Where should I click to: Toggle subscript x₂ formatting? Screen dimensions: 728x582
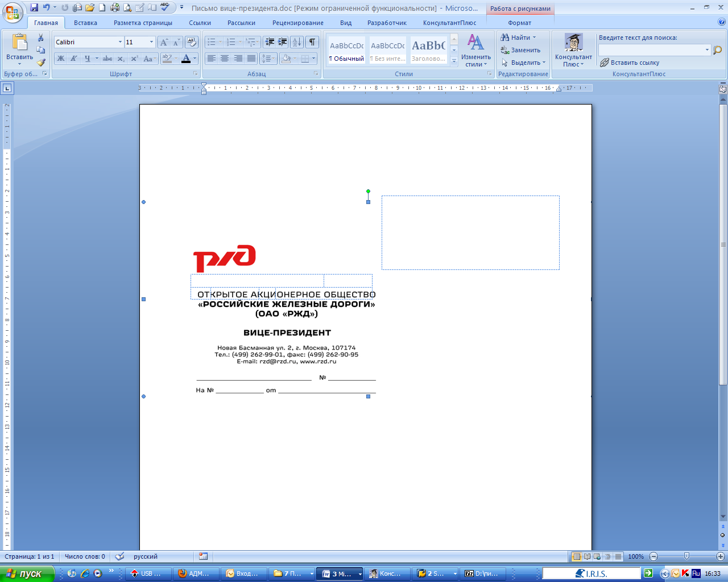point(121,59)
